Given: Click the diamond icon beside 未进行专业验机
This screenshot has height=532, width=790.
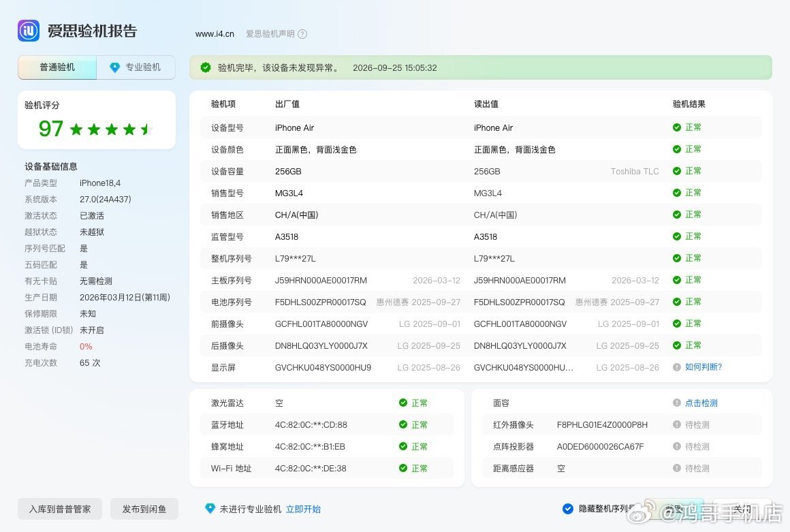Looking at the screenshot, I should pos(210,509).
